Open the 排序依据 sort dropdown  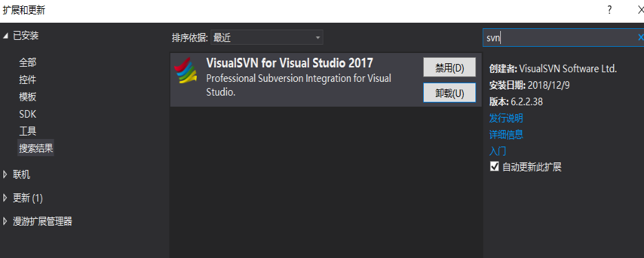(x=266, y=37)
